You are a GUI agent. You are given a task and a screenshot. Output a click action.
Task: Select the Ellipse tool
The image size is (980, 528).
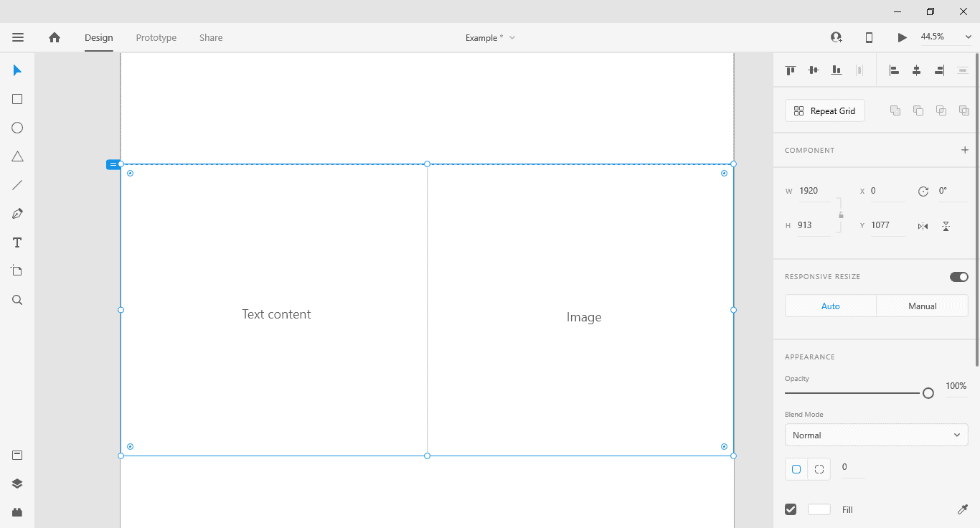tap(17, 128)
